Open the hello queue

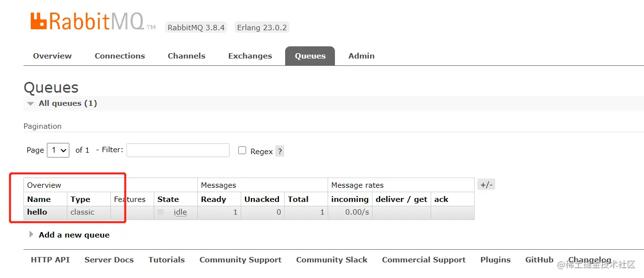(37, 212)
